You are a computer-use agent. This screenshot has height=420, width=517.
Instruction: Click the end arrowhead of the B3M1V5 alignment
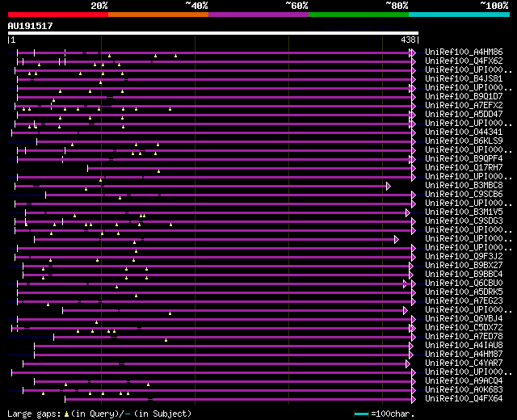(408, 213)
